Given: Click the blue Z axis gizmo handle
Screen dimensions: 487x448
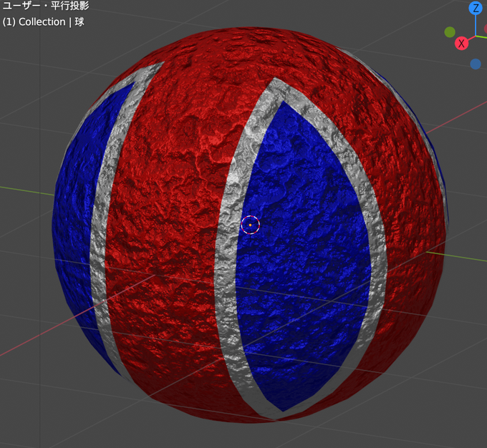Looking at the screenshot, I should click(x=476, y=8).
